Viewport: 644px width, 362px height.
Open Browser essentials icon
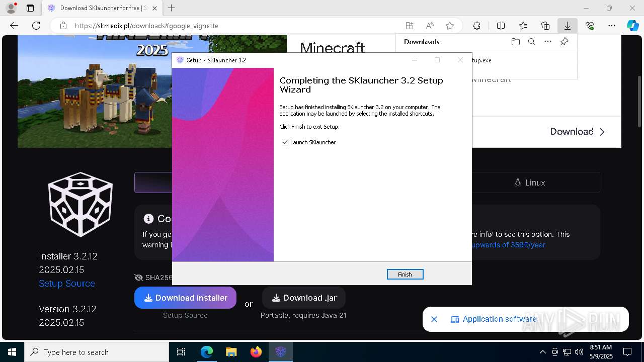[590, 26]
